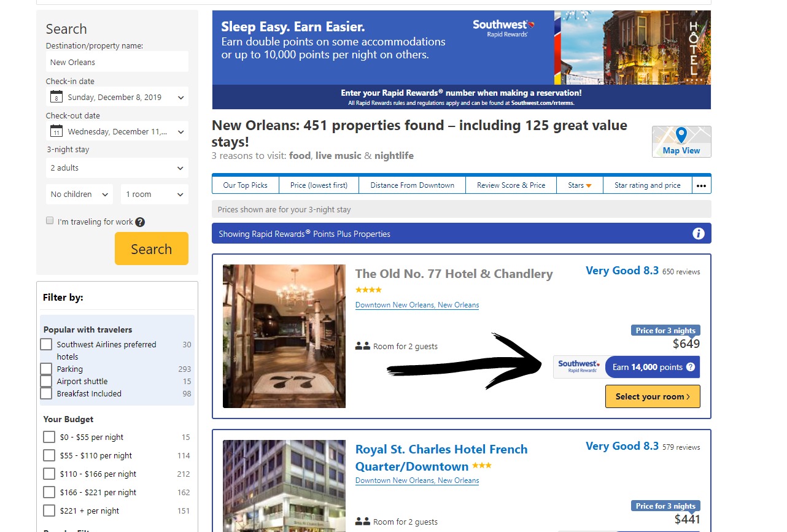Screen dimensions: 787x532
Task: Check the $221 + per night budget
Action: click(49, 511)
